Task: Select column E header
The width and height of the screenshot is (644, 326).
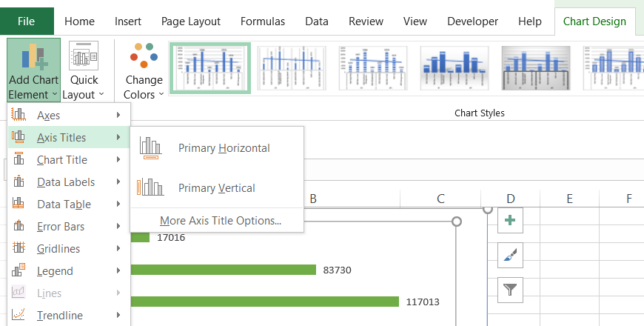Action: coord(569,199)
